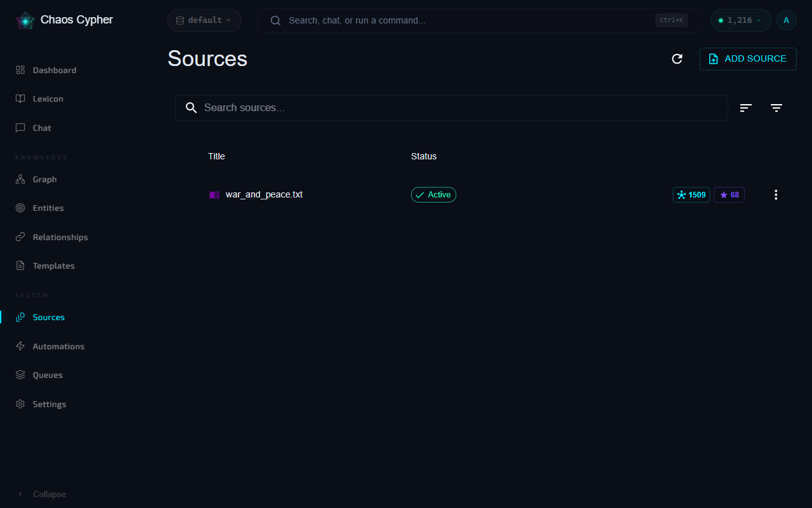The width and height of the screenshot is (812, 508).
Task: Click into the Search sources field
Action: [x=452, y=108]
